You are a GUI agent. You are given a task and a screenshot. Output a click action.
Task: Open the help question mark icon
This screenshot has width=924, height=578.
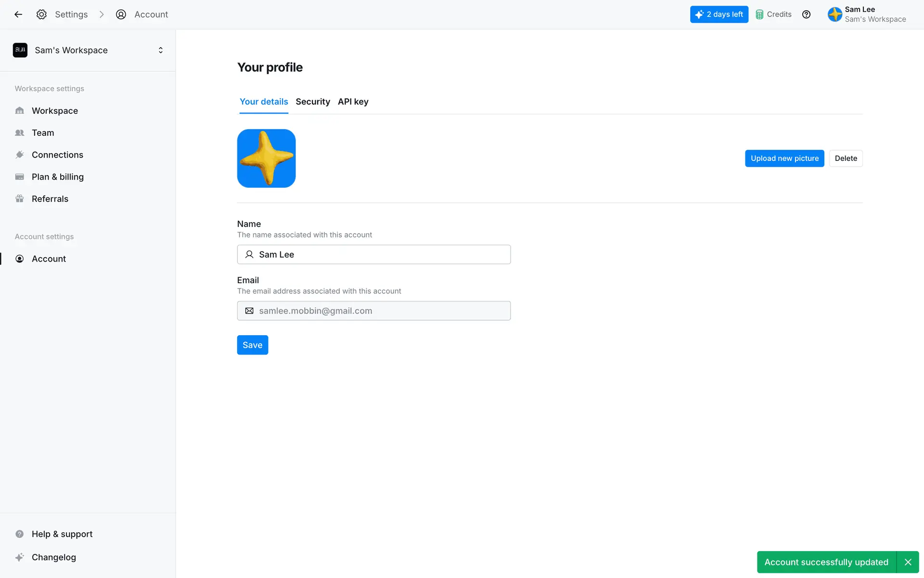tap(807, 14)
